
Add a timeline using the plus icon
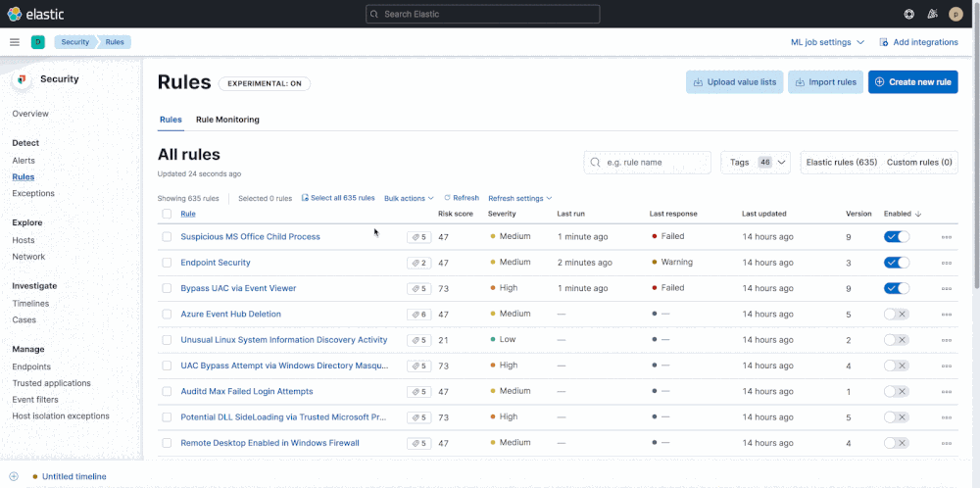[x=14, y=476]
